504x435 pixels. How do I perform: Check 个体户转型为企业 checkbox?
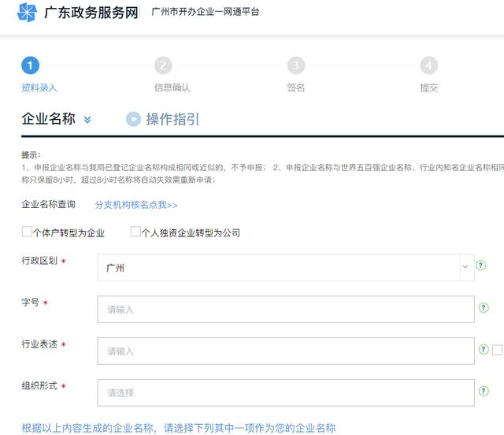pyautogui.click(x=27, y=232)
